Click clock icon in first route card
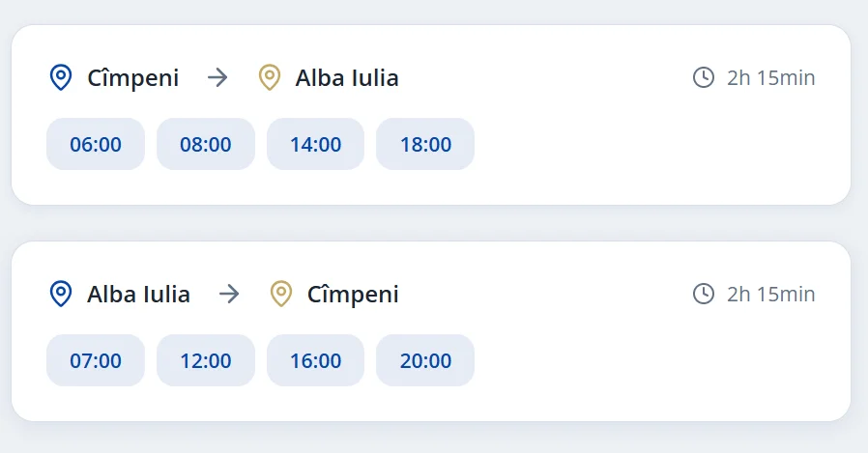 (704, 77)
